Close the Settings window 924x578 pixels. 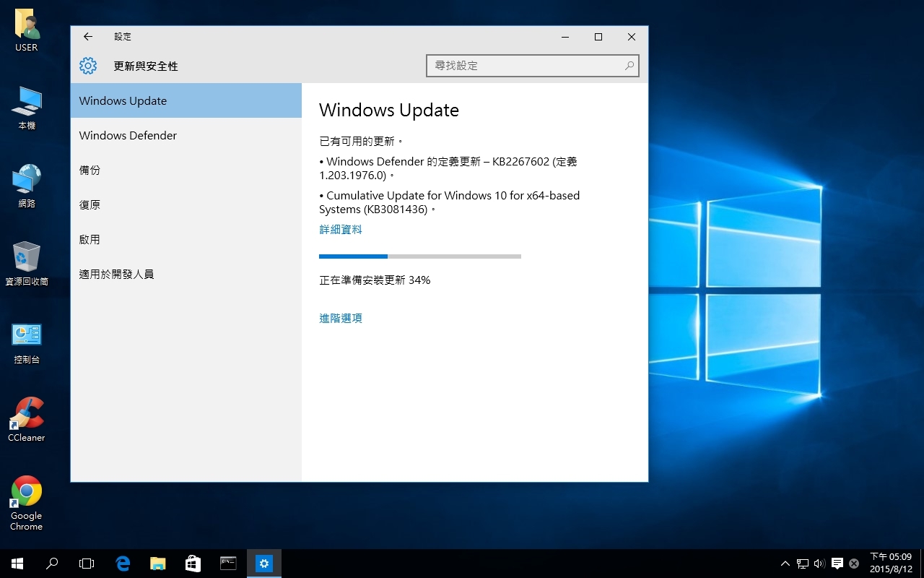tap(632, 37)
